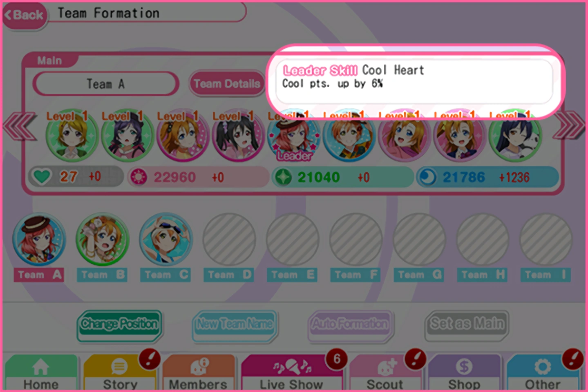Image resolution: width=588 pixels, height=392 pixels.
Task: Open the Other gear icon
Action: point(543,372)
